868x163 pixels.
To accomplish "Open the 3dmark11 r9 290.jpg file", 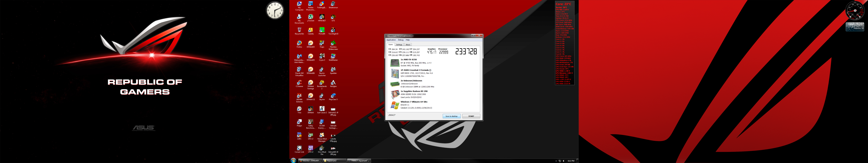I will coord(333,111).
